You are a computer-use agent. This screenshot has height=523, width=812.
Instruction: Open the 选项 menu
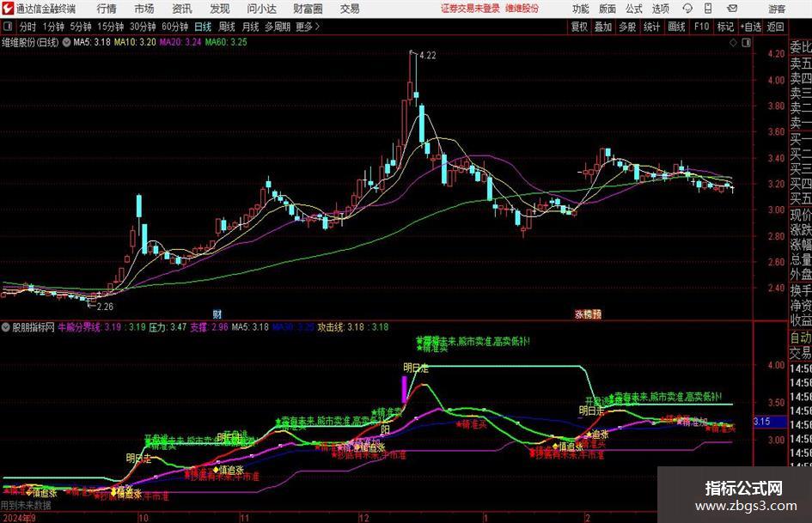click(x=660, y=9)
